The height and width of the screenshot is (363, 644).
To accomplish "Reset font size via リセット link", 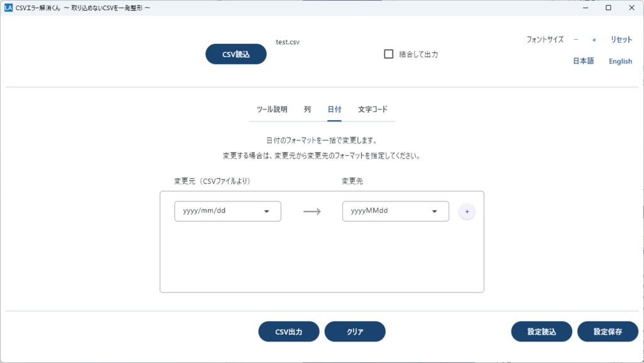I will (621, 40).
